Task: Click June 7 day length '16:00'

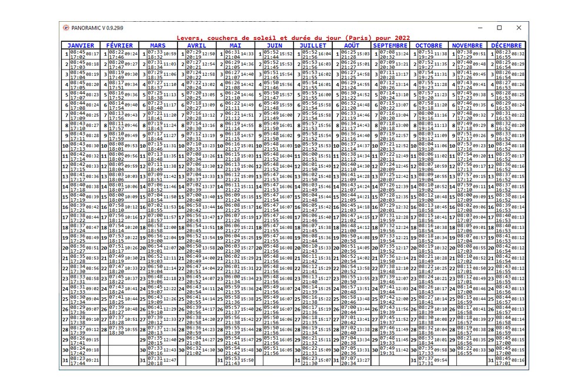Action: [286, 115]
